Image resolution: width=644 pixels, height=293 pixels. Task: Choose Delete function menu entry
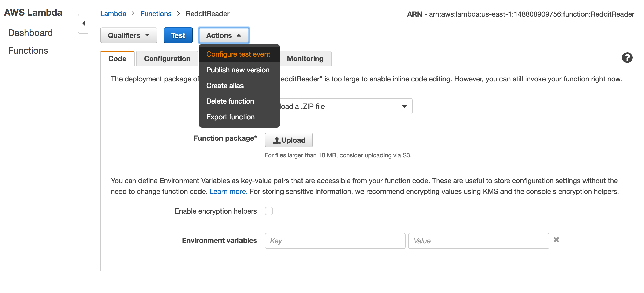tap(239, 101)
